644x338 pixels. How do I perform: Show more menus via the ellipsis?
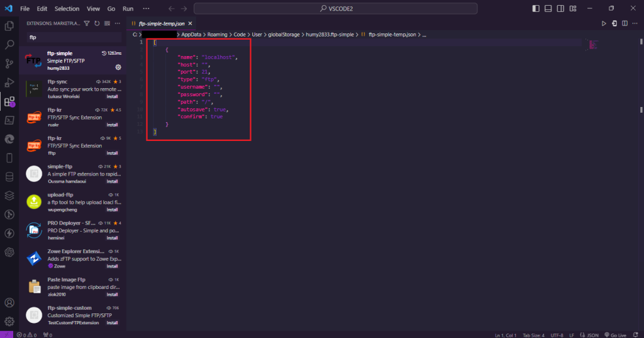(x=146, y=8)
